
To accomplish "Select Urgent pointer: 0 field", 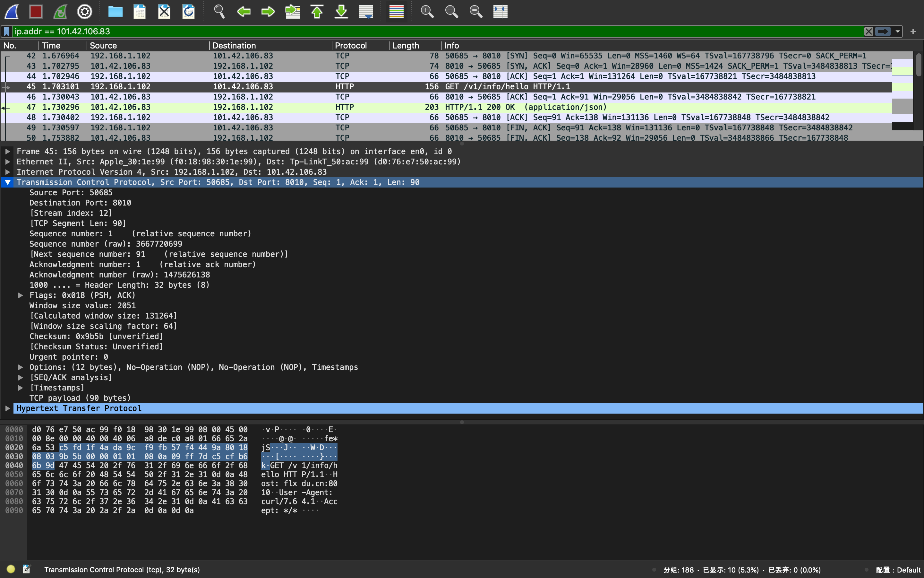I will click(x=69, y=357).
